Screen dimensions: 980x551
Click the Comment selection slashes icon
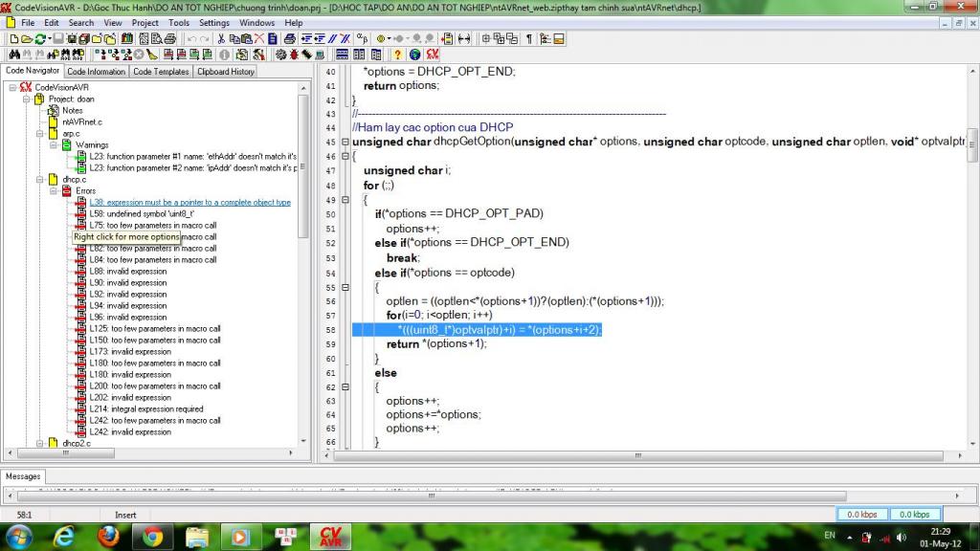pyautogui.click(x=332, y=38)
